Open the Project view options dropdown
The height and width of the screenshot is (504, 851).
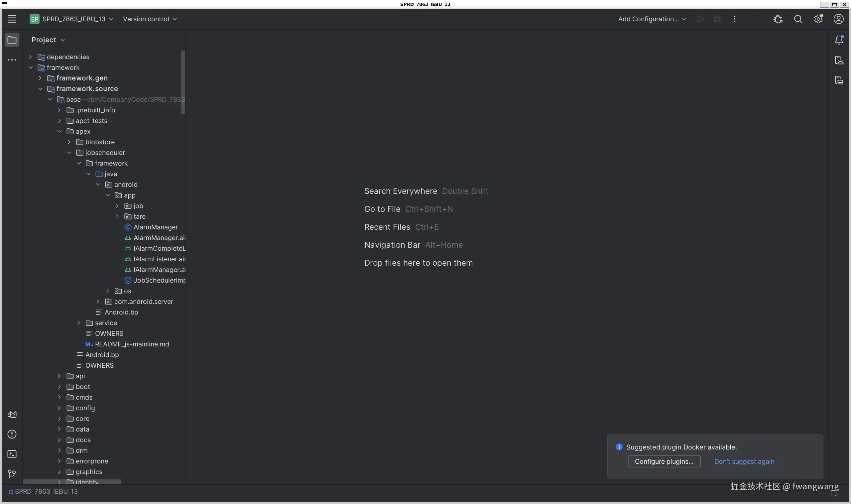click(48, 40)
